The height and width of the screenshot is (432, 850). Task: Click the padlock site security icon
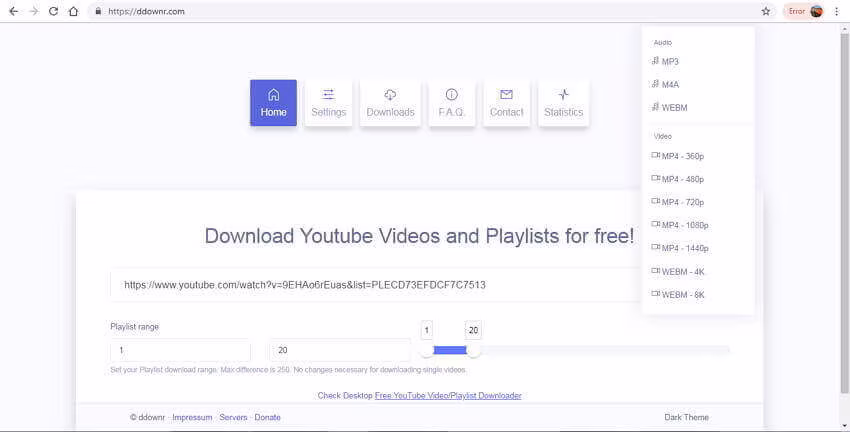[98, 11]
